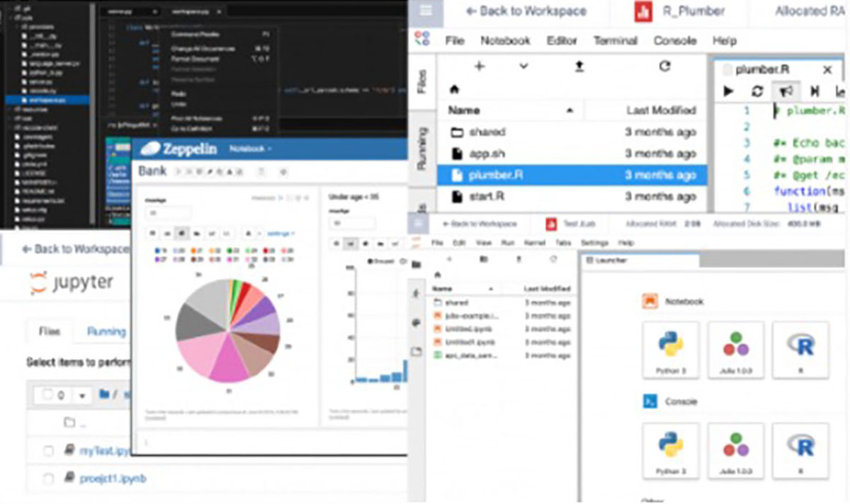
Task: Expand the settings dropdown above pie chart
Action: tap(281, 232)
